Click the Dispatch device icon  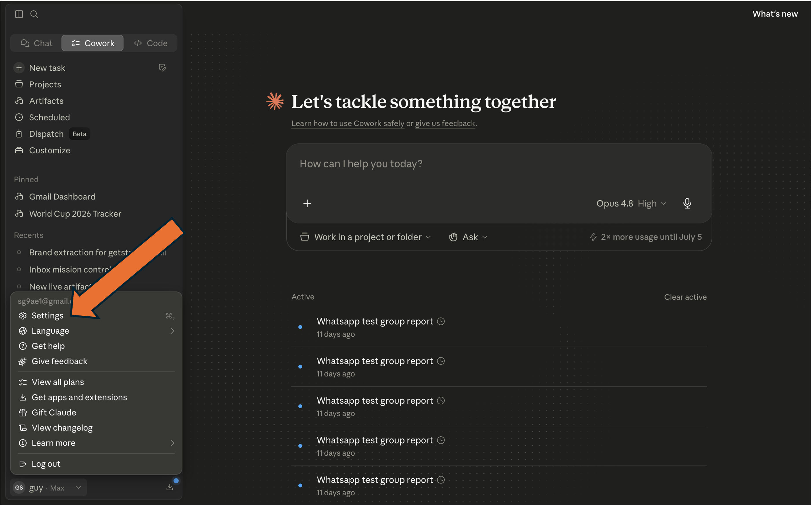[x=19, y=134]
